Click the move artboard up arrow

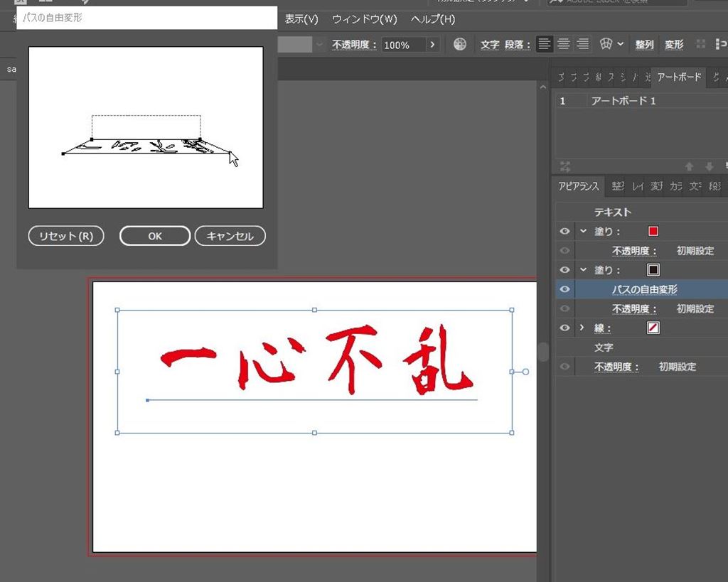click(689, 166)
